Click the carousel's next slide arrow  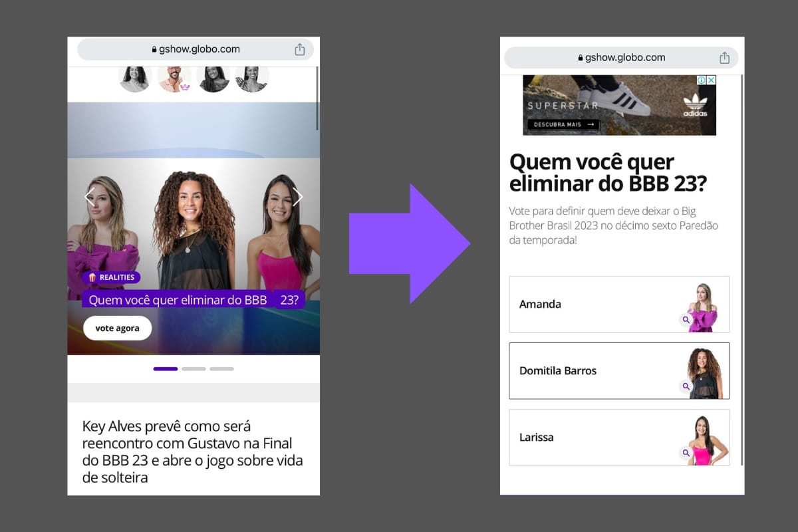(297, 196)
